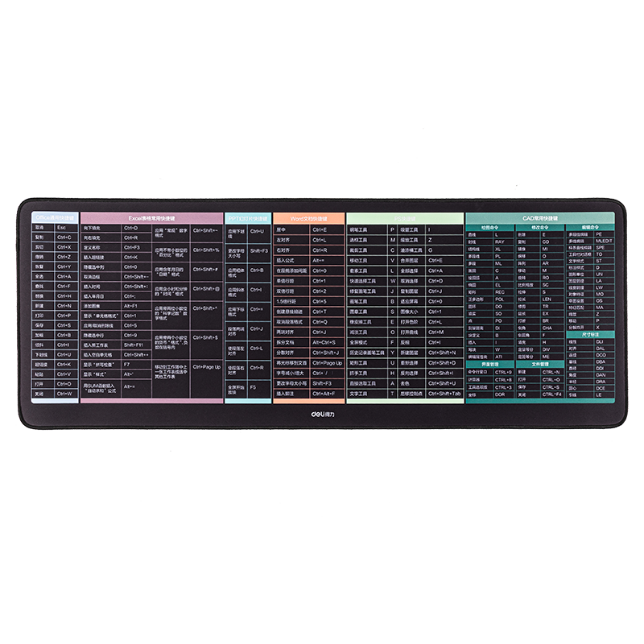Click the Esc cell in the Office column

click(67, 228)
